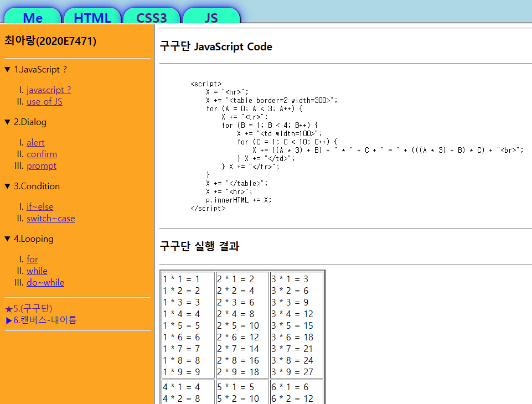Click the table border=2 width=300 code line
Image resolution: width=532 pixels, height=404 pixels.
point(272,100)
